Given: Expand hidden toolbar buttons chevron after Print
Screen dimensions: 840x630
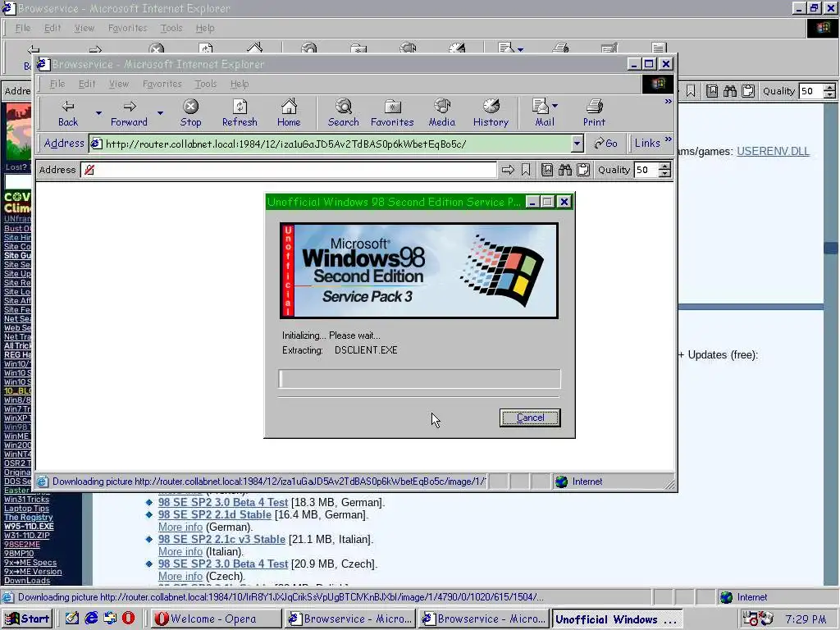Looking at the screenshot, I should pos(668,101).
